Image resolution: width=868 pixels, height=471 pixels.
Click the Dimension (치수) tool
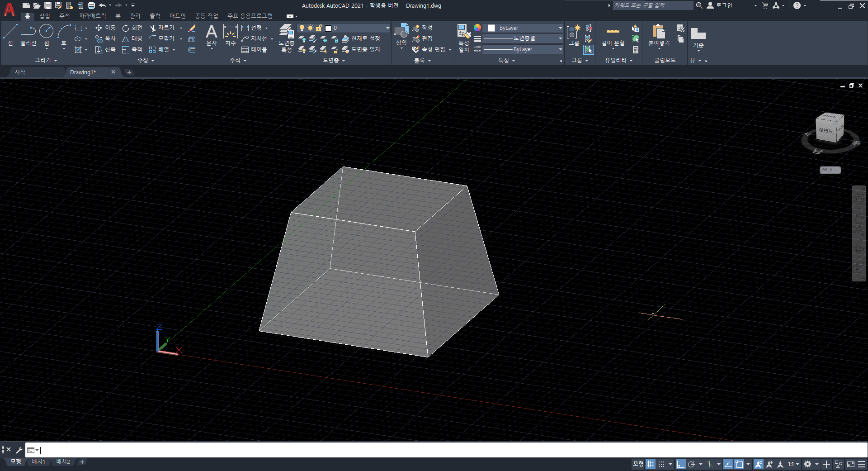click(x=231, y=35)
